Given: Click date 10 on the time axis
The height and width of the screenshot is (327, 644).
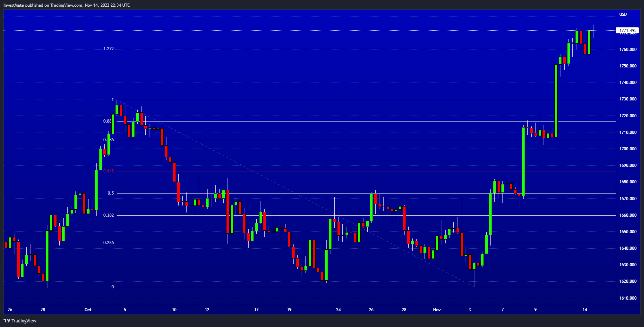Looking at the screenshot, I should click(x=174, y=310).
